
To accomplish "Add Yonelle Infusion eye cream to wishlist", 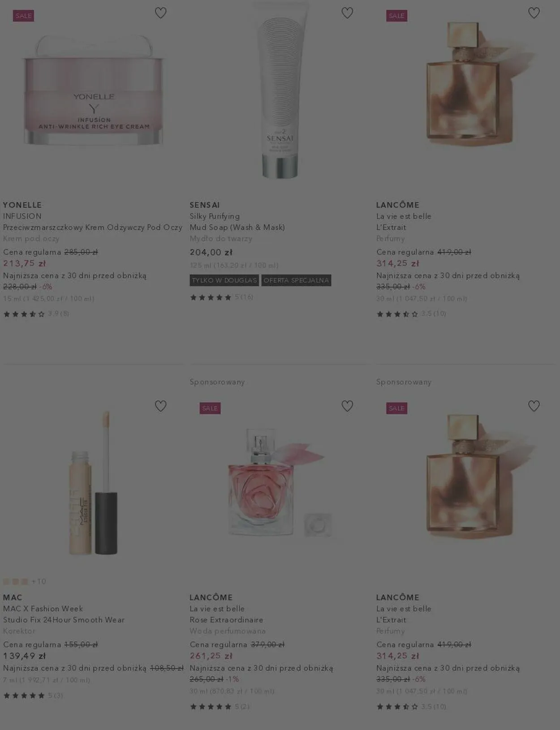I will tap(160, 13).
